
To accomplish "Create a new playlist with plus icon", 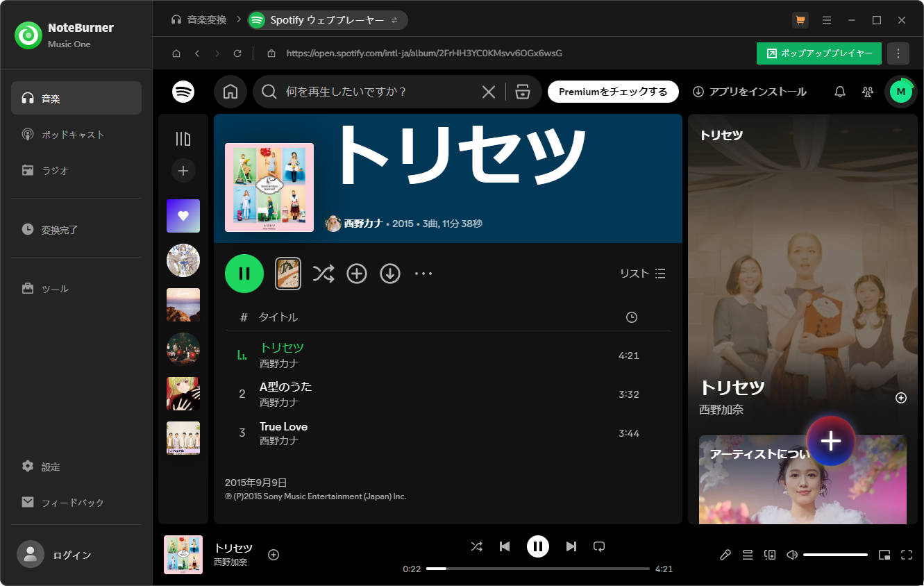I will (183, 171).
